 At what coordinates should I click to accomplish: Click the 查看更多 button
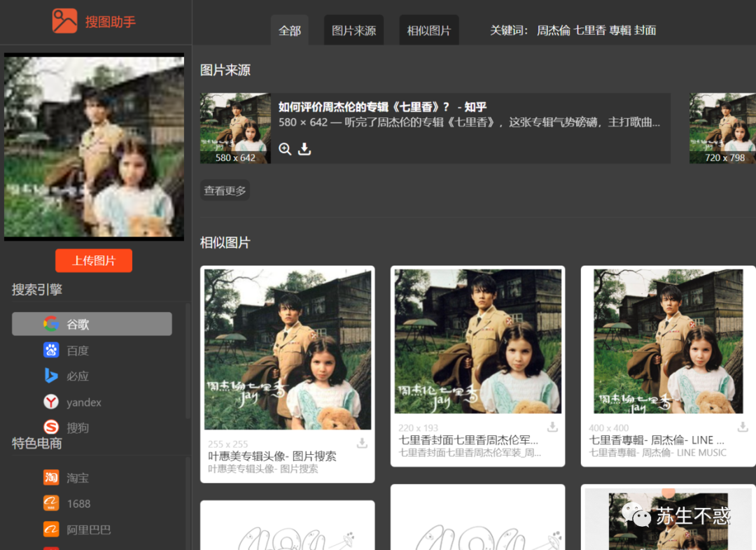click(225, 190)
